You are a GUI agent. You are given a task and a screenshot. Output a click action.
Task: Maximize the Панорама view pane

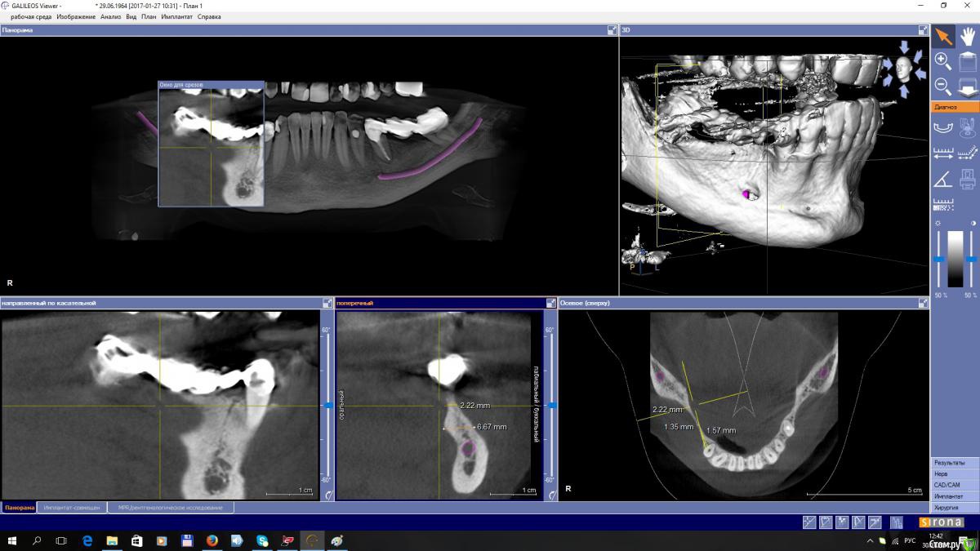pos(612,30)
